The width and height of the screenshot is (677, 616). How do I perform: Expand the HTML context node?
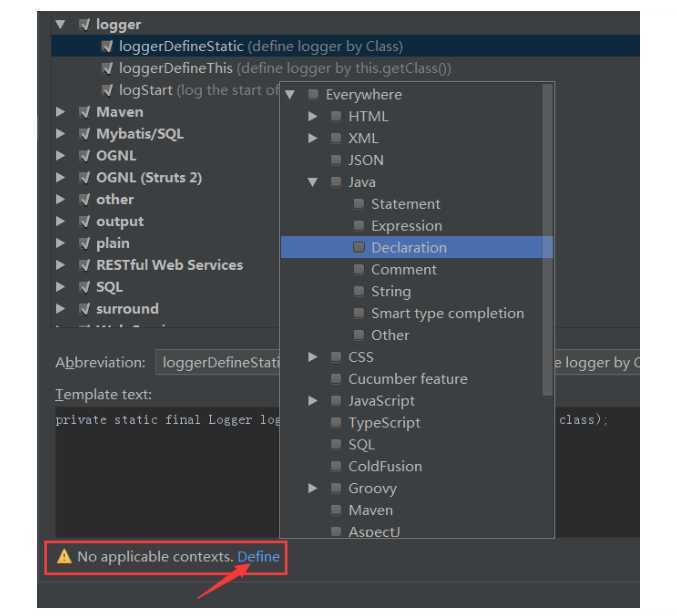coord(313,116)
